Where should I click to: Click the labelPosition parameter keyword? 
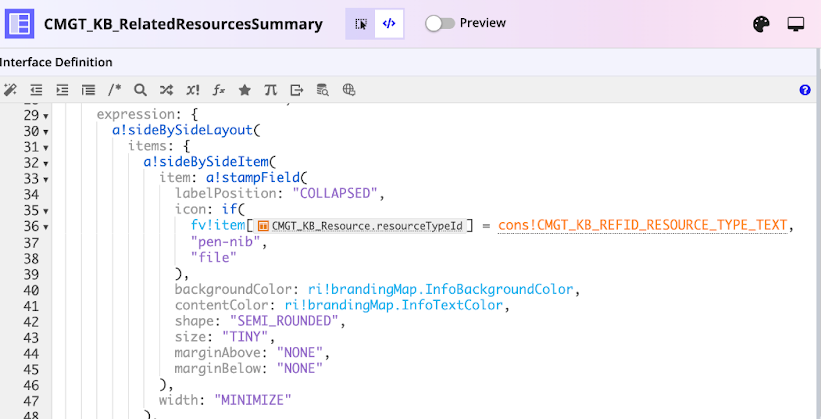[x=226, y=194]
